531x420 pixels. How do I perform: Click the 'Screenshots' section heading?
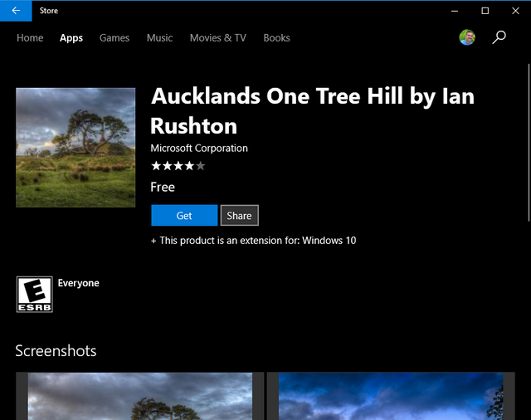click(x=56, y=351)
